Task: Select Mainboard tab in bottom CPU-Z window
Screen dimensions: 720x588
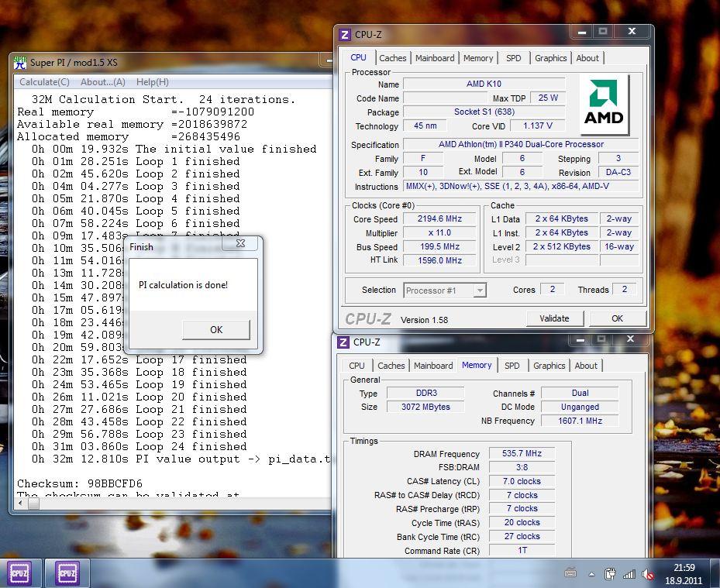Action: (x=433, y=366)
